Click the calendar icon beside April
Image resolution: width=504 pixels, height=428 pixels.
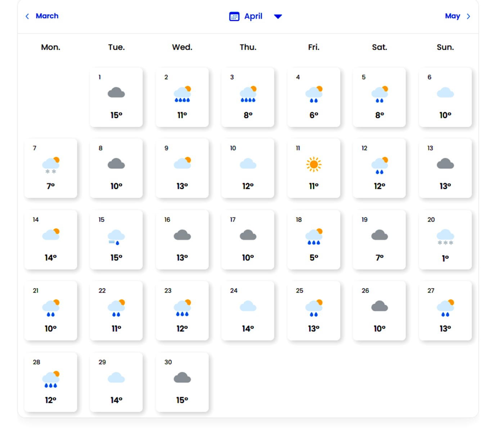pyautogui.click(x=234, y=17)
